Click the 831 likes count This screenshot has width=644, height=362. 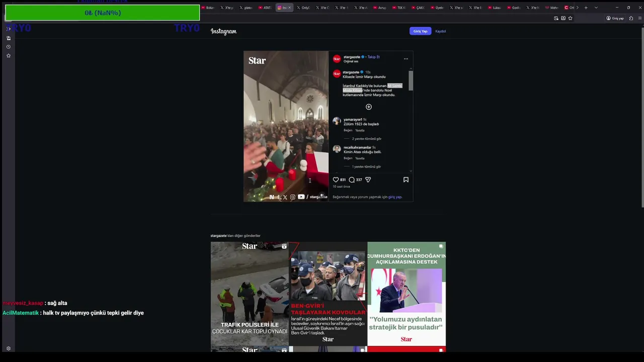[x=343, y=179]
